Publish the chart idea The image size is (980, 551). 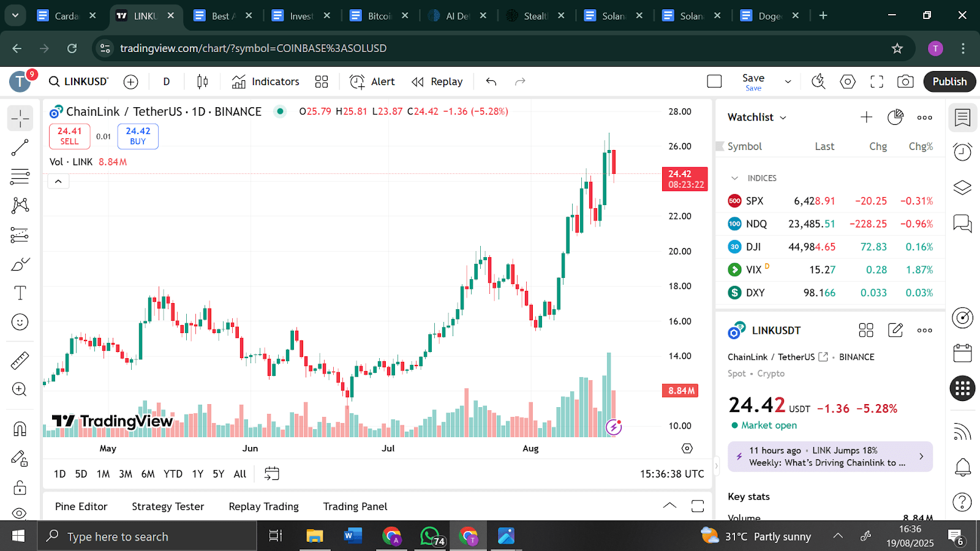949,81
